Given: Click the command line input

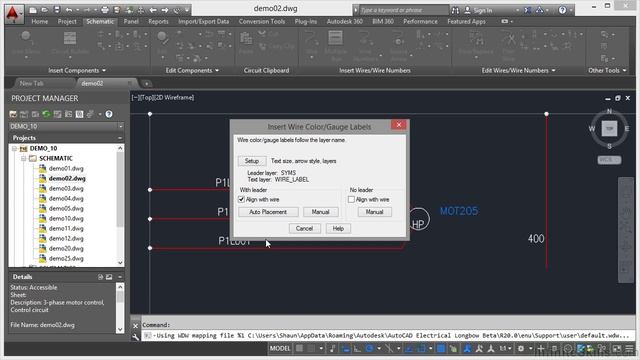Looking at the screenshot, I should [x=387, y=336].
